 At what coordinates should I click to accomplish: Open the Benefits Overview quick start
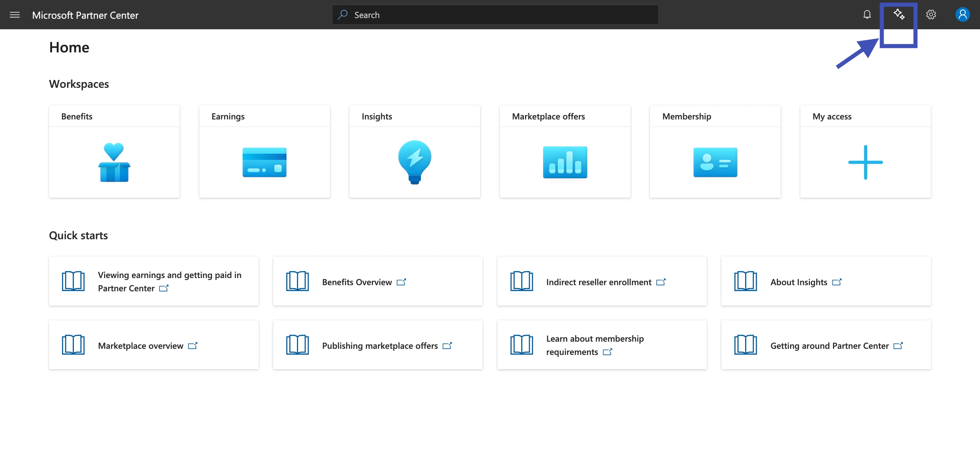click(x=378, y=281)
